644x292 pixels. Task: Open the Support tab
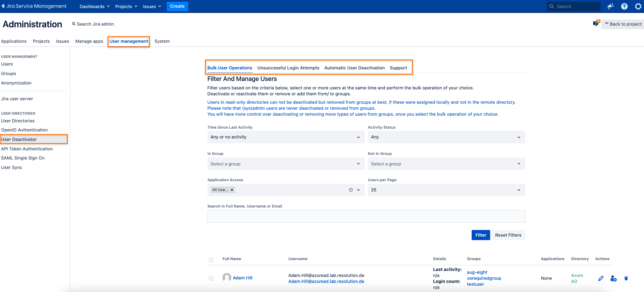coord(398,68)
